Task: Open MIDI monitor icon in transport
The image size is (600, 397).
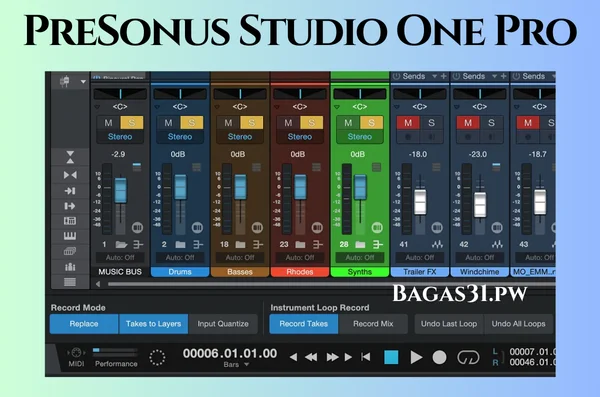Action: point(76,353)
